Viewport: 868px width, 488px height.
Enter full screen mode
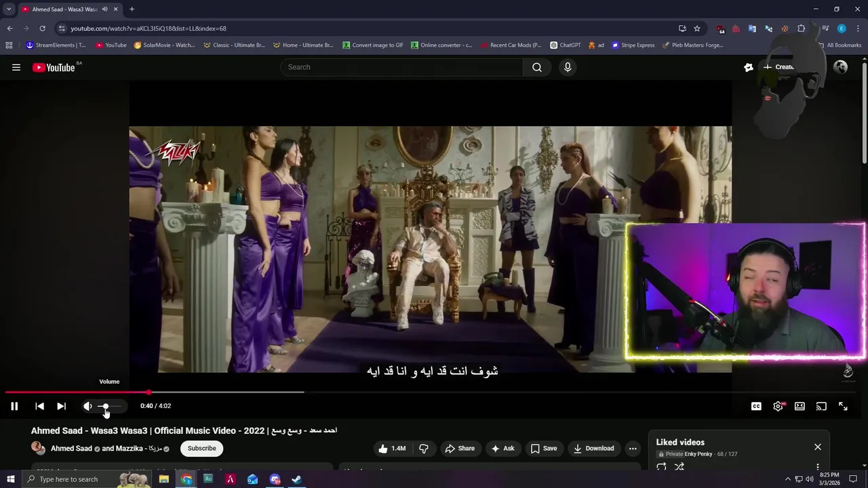tap(843, 406)
